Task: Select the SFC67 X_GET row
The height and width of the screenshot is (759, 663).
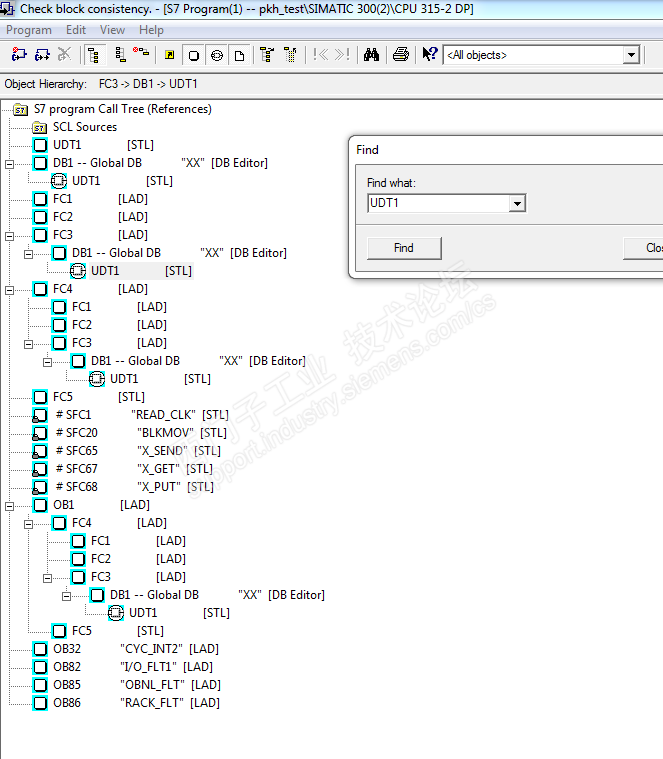Action: (134, 469)
